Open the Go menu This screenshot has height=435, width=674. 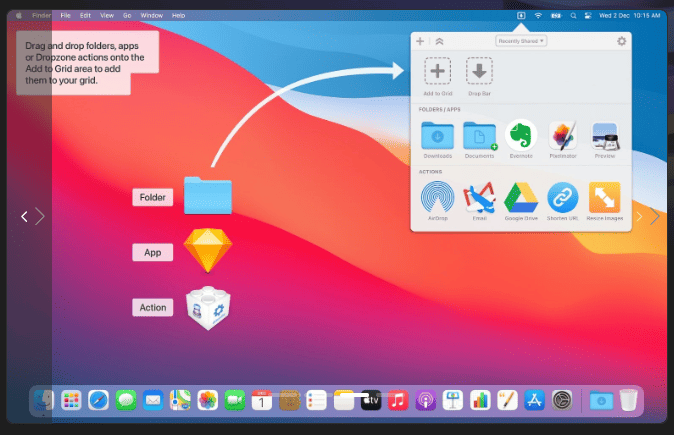pos(127,15)
